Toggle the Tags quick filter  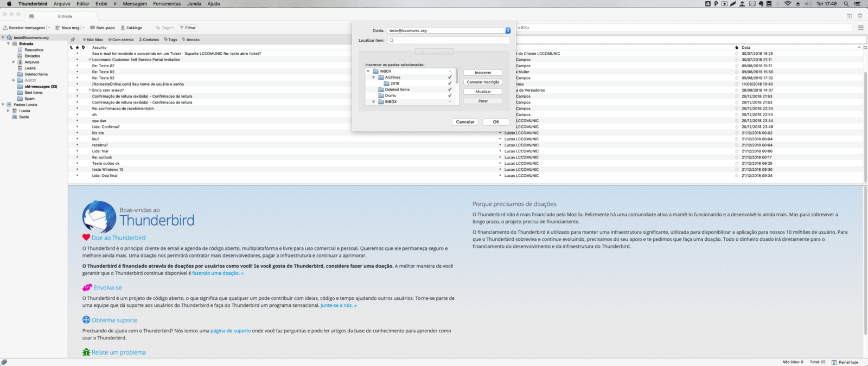click(171, 40)
